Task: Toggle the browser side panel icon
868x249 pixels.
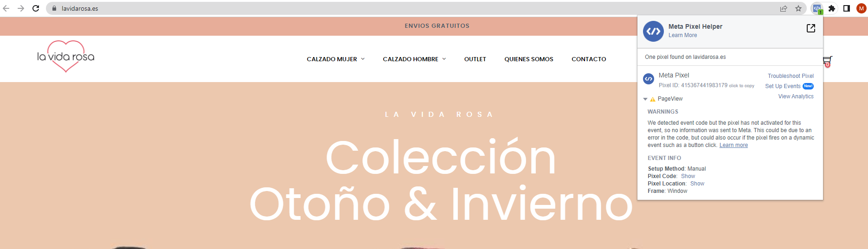Action: coord(847,8)
